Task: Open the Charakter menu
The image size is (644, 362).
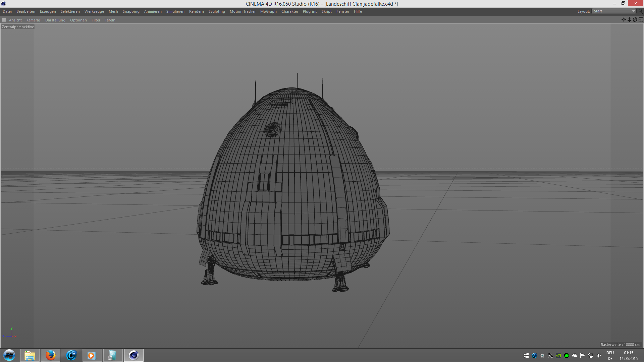Action: click(290, 11)
